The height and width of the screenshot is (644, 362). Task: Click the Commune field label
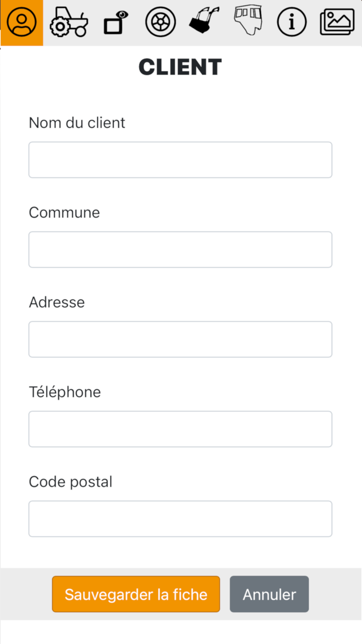64,213
